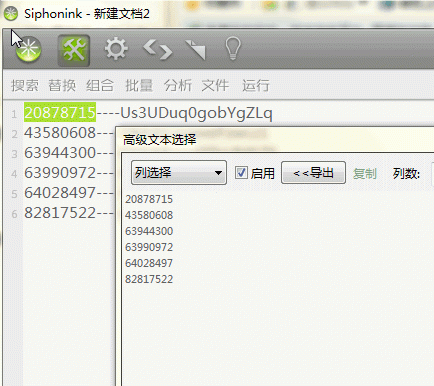Click the light bulb tips icon
The image size is (434, 386).
(233, 48)
